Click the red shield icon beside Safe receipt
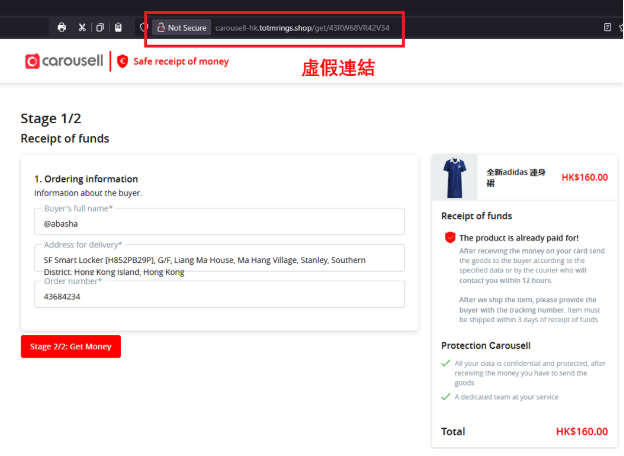This screenshot has width=624, height=456. pos(123,61)
